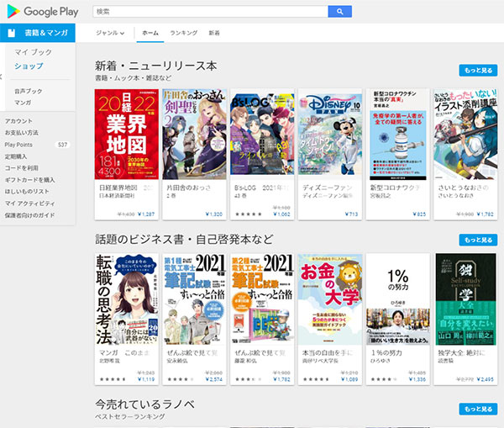Click star rating under 1%の努力
Screen dimensions: 504x428
point(384,380)
